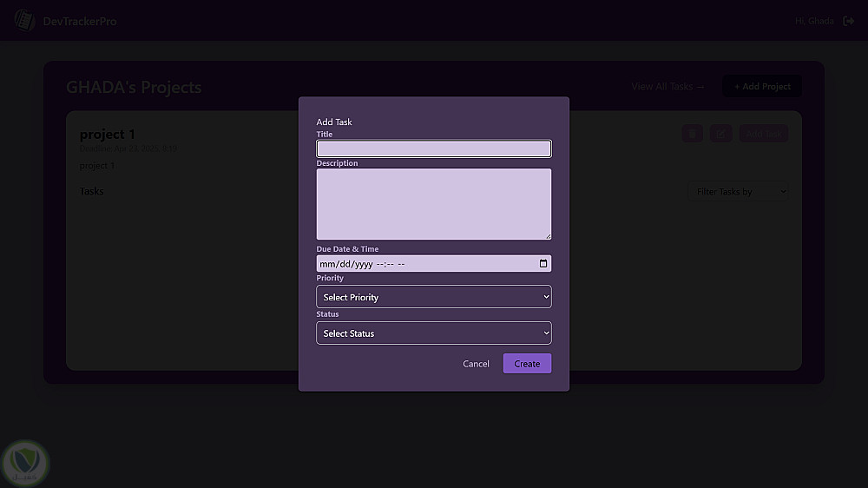Click the Description field label
868x488 pixels.
337,163
